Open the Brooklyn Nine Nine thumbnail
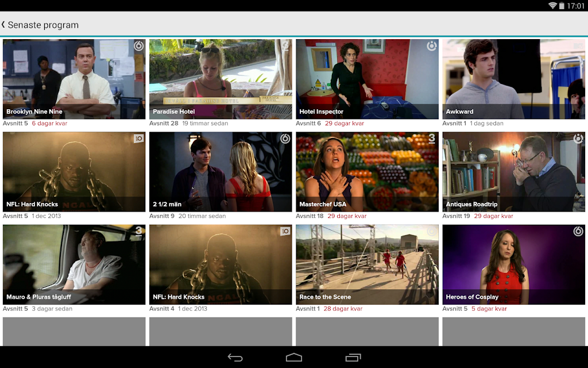 (74, 79)
